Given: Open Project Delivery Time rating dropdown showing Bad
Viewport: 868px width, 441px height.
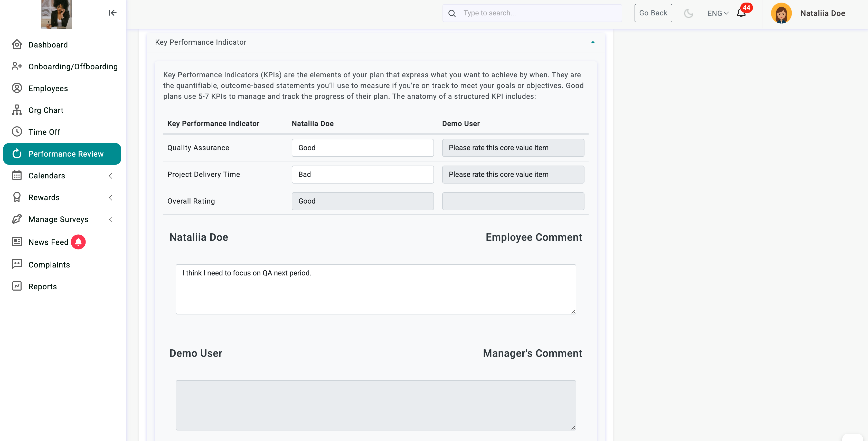Looking at the screenshot, I should tap(363, 174).
